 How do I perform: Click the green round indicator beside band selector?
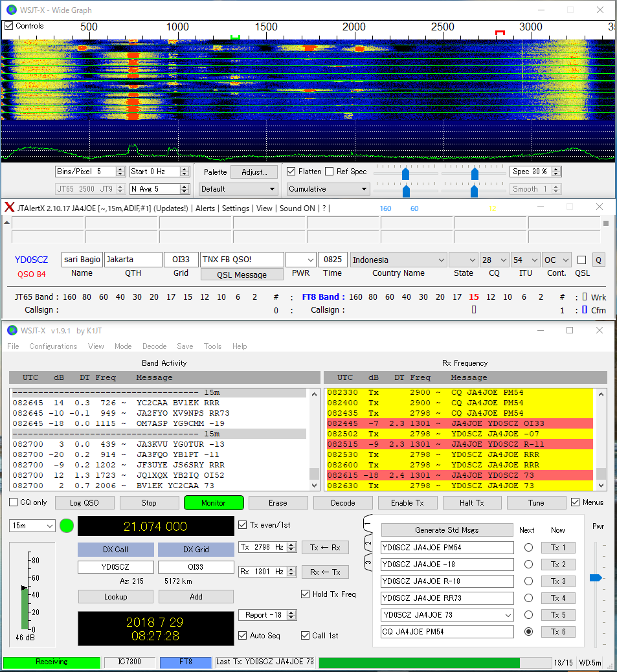click(67, 526)
